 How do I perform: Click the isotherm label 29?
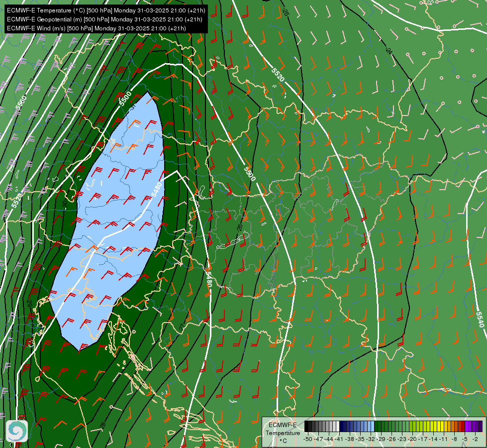[29, 304]
